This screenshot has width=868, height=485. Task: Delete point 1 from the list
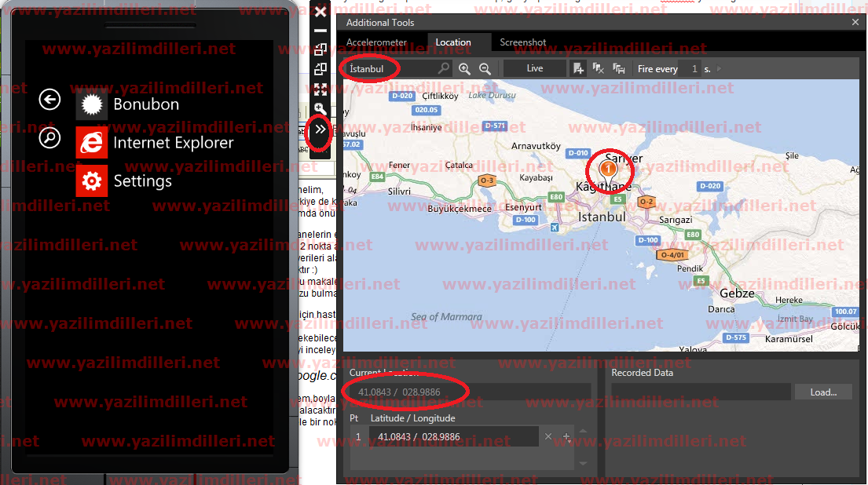point(548,436)
